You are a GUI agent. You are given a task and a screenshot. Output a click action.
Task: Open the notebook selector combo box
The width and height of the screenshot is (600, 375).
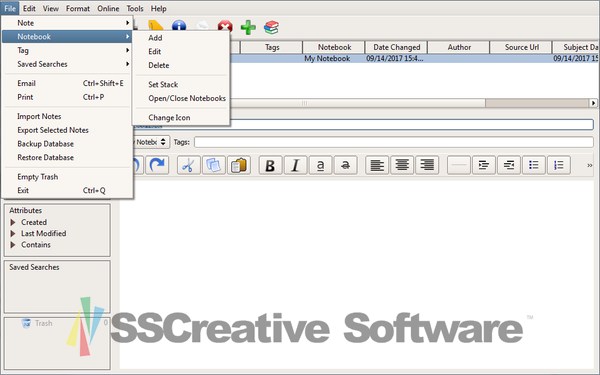(151, 142)
